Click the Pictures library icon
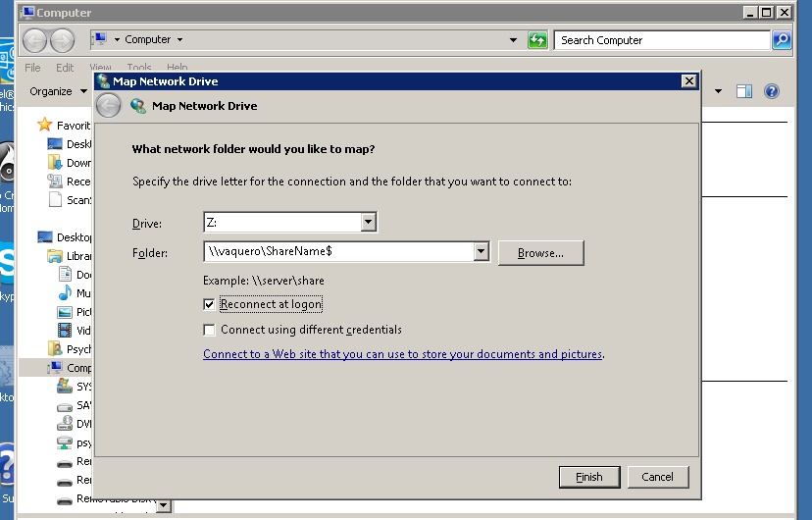The height and width of the screenshot is (520, 812). (x=65, y=312)
